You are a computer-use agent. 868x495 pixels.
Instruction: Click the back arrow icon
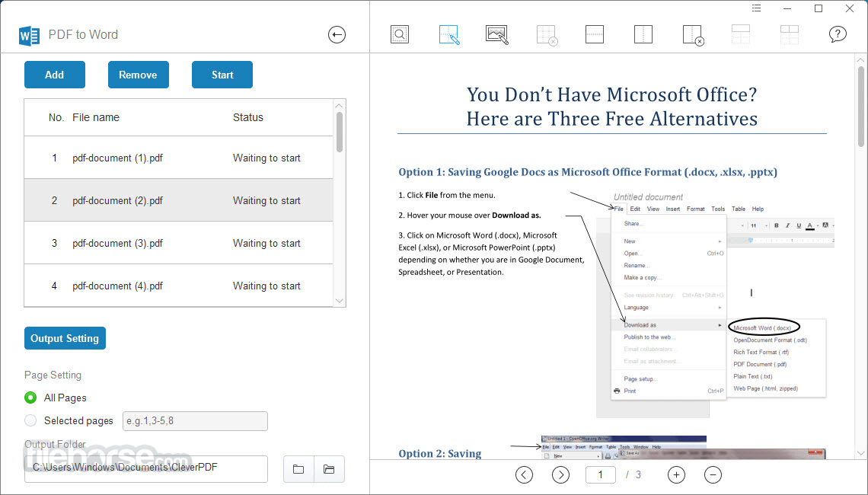coord(337,35)
